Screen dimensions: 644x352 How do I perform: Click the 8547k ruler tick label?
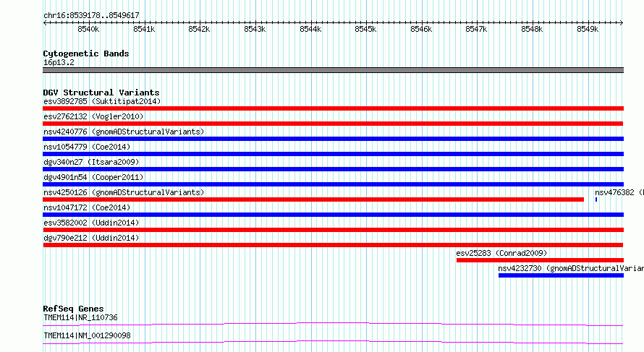476,29
